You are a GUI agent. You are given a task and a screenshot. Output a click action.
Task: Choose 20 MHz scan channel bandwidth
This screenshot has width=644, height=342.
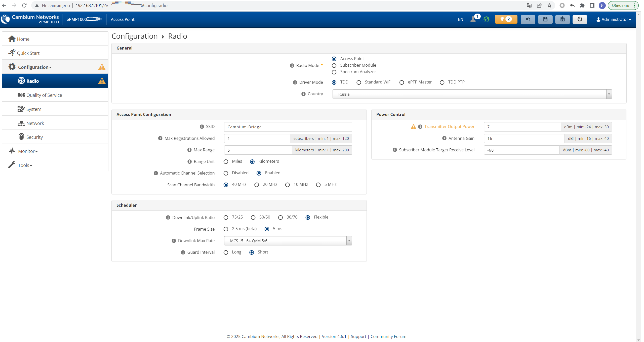(x=257, y=185)
